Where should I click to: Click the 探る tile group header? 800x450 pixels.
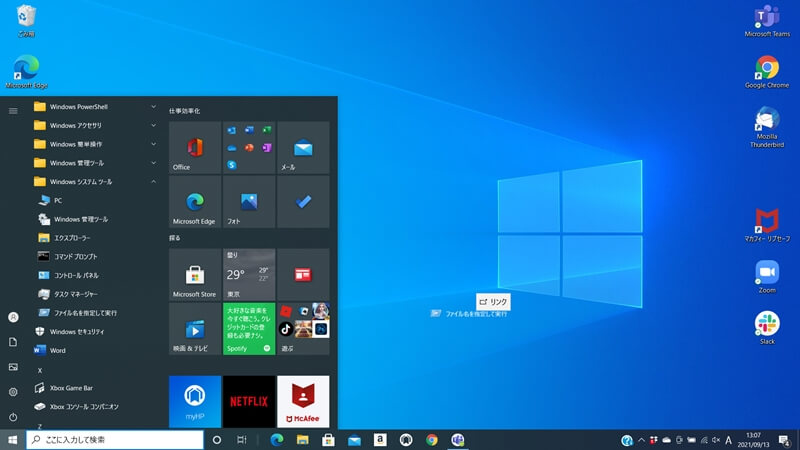(174, 238)
